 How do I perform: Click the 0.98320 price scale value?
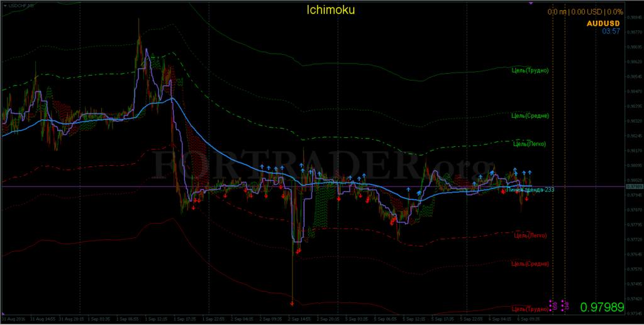(x=635, y=121)
